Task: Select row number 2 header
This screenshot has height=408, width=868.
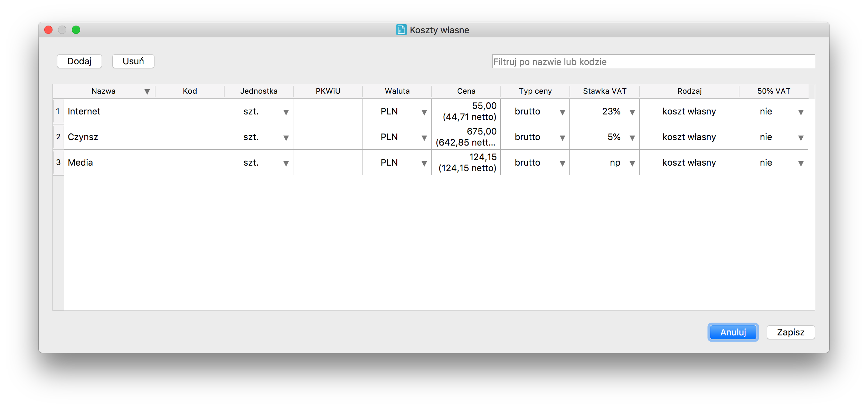Action: [x=58, y=137]
